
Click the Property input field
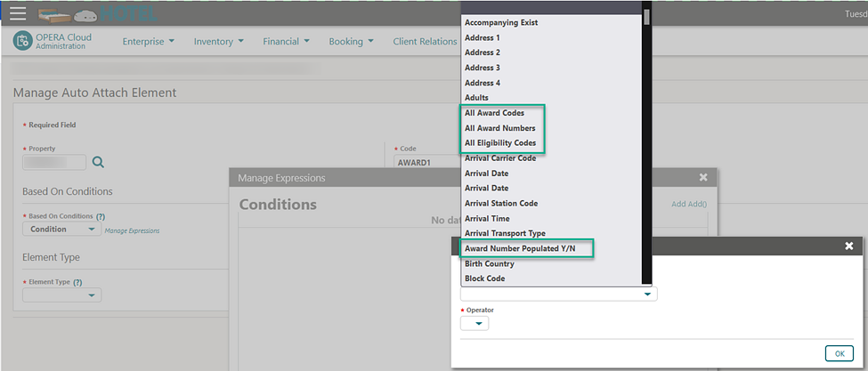(x=54, y=162)
